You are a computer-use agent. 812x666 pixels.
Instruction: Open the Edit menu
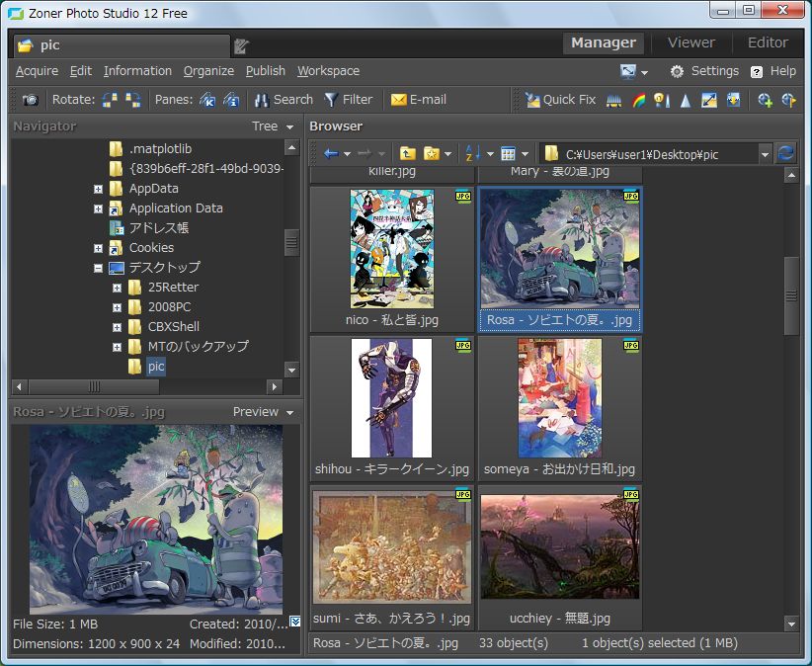tap(81, 71)
